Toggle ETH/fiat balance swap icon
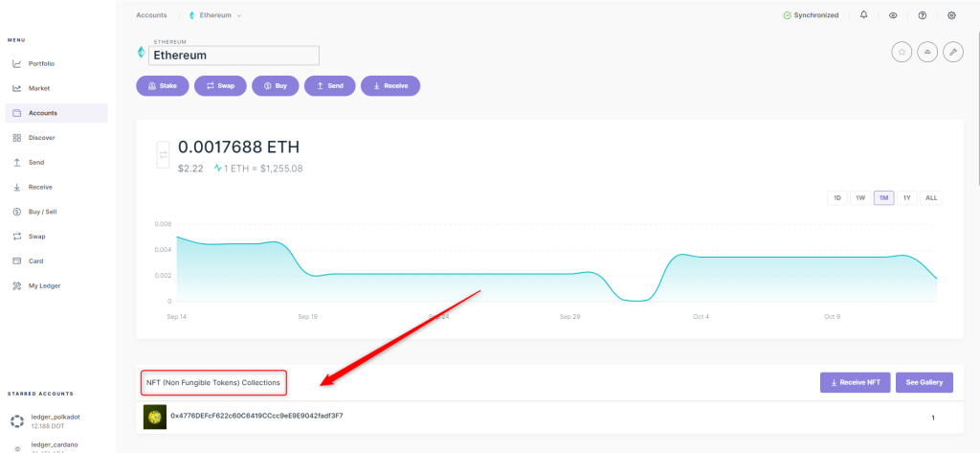980x453 pixels. coord(163,154)
